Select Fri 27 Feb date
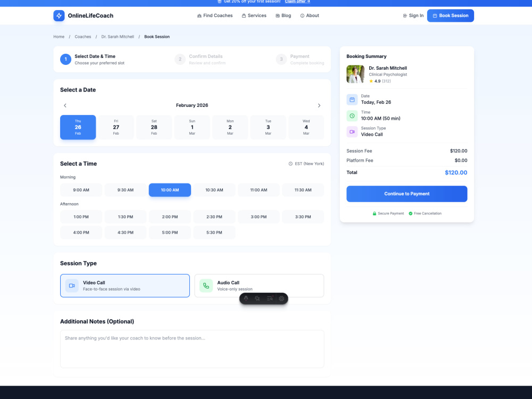Viewport: 532px width, 399px height. [x=116, y=127]
